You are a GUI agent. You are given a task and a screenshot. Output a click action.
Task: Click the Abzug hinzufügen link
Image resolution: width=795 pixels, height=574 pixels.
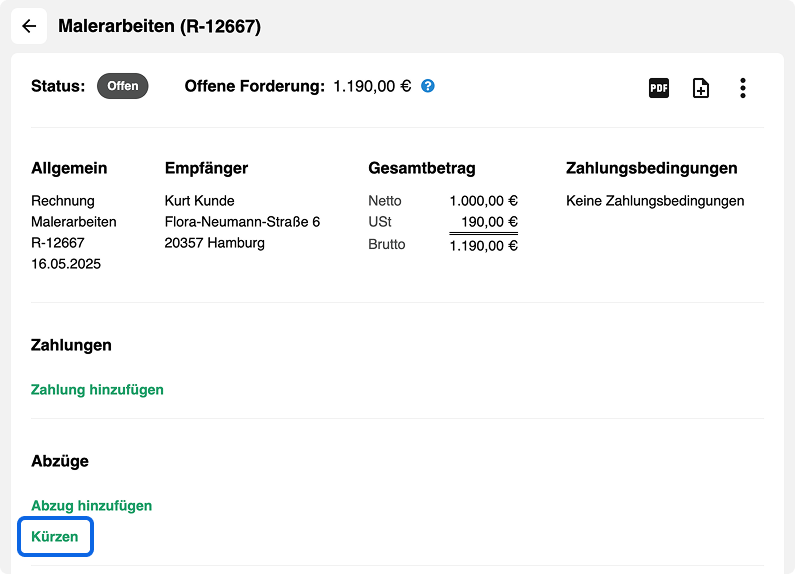tap(91, 506)
